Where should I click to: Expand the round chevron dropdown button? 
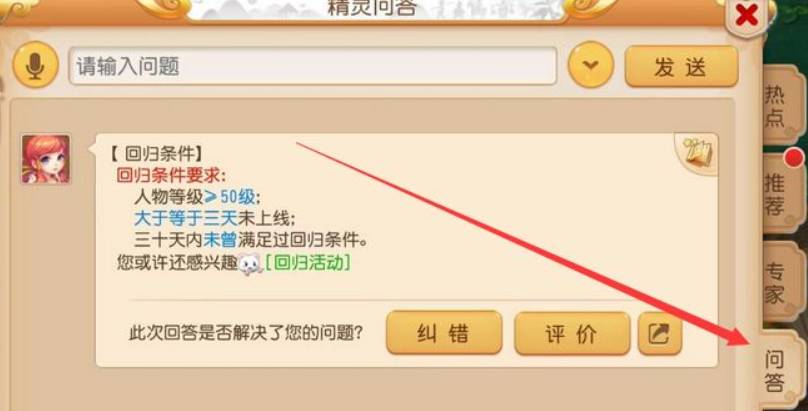click(591, 65)
